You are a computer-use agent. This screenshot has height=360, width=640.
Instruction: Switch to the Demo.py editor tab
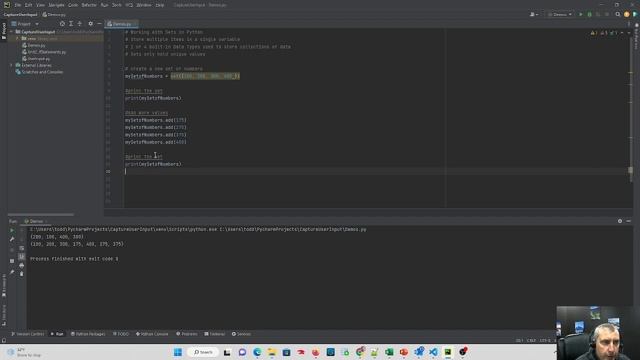pos(122,24)
